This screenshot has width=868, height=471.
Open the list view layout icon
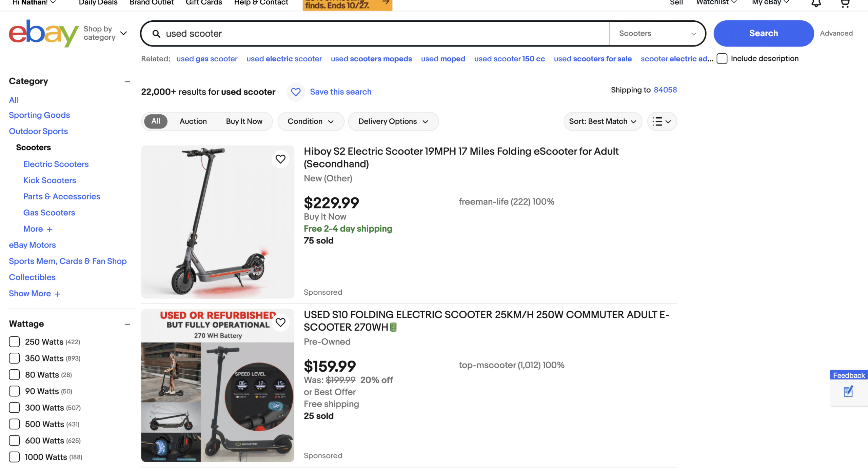click(661, 121)
